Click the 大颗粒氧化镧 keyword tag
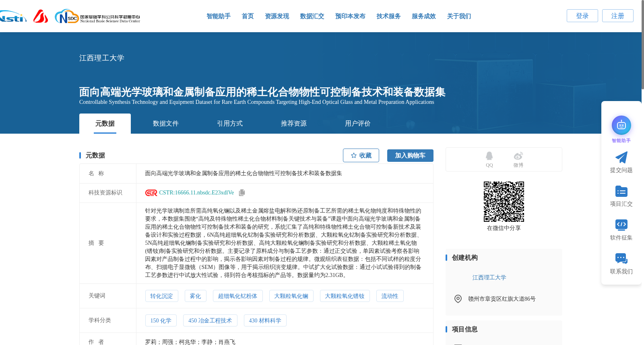 point(291,296)
